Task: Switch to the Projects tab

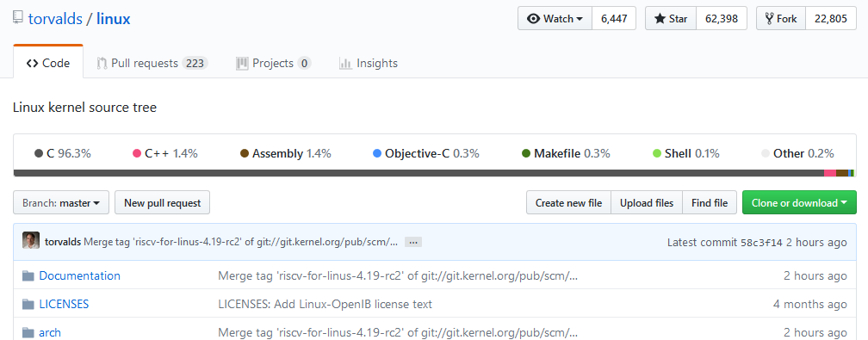Action: 274,63
